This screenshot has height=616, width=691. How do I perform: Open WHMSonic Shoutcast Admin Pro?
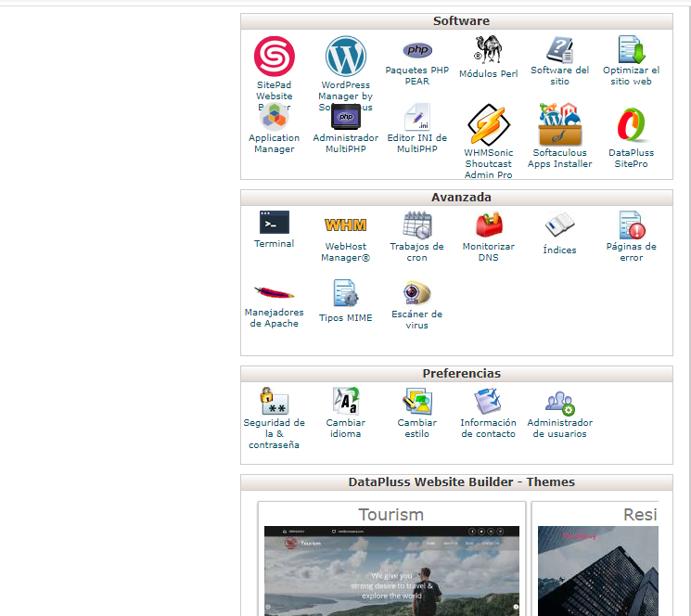click(488, 123)
